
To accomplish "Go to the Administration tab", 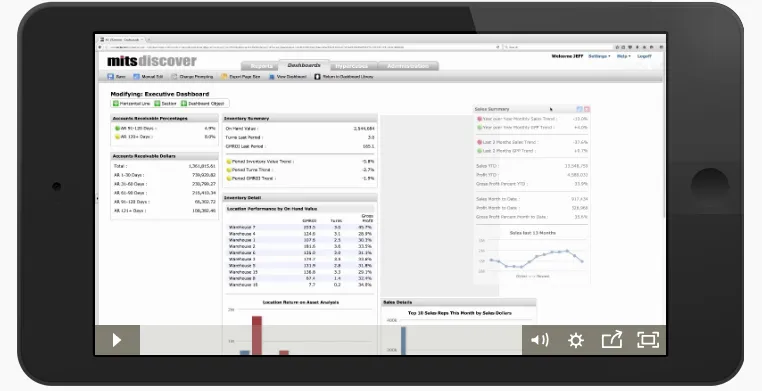I will (408, 66).
